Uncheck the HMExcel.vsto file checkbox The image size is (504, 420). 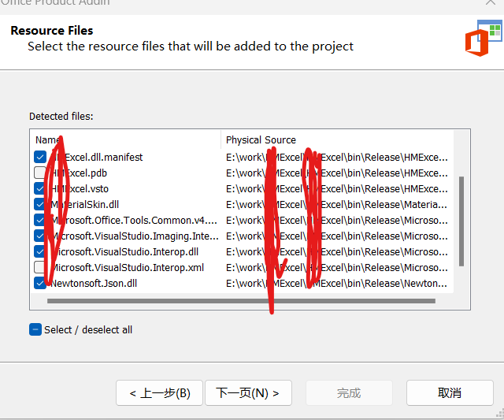pyautogui.click(x=40, y=189)
